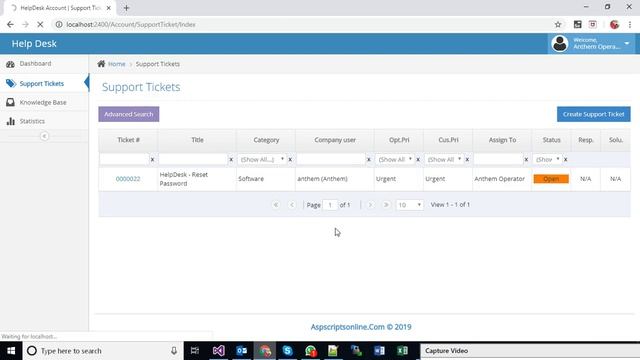Click the home icon in breadcrumb
This screenshot has height=360, width=640.
pos(101,64)
